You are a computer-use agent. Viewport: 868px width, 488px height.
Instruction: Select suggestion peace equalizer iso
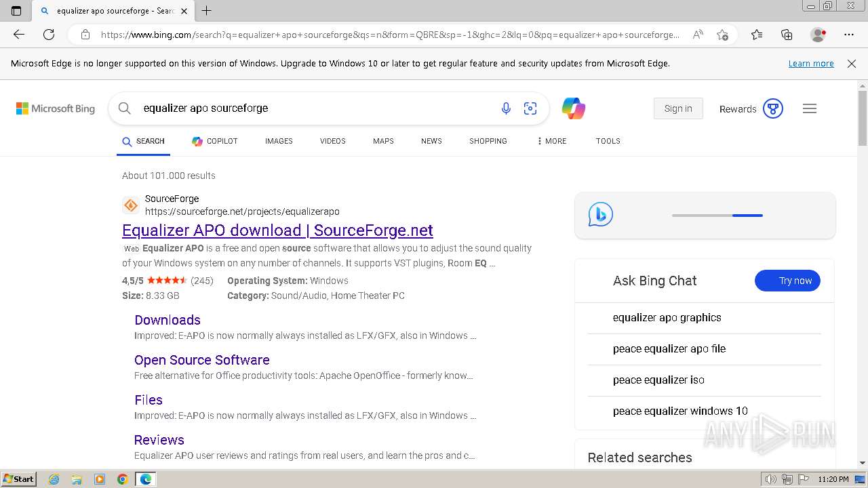[x=658, y=380]
